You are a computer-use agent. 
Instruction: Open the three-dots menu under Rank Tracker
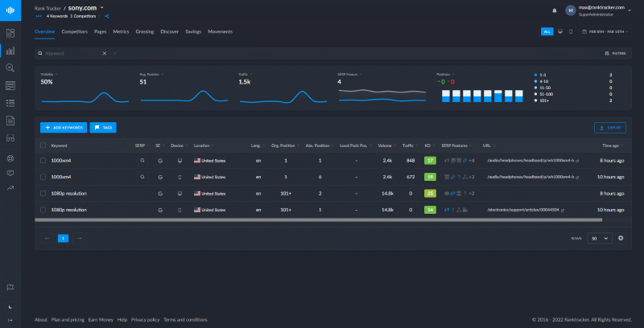pos(39,16)
